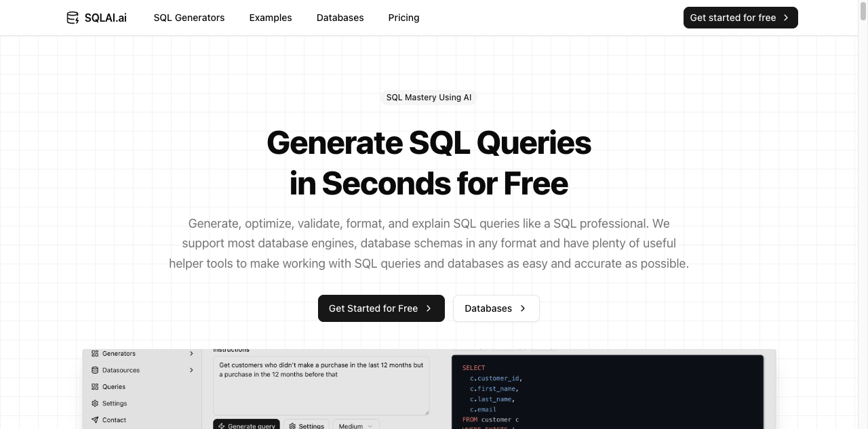Expand Generators chevron in preview sidebar
This screenshot has width=868, height=429.
click(192, 354)
